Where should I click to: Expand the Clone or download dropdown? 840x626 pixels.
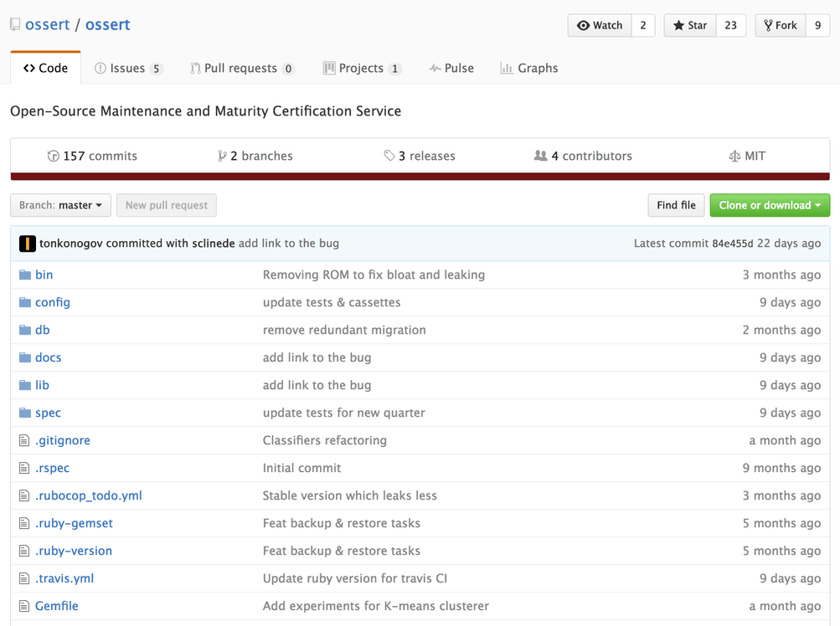click(769, 205)
